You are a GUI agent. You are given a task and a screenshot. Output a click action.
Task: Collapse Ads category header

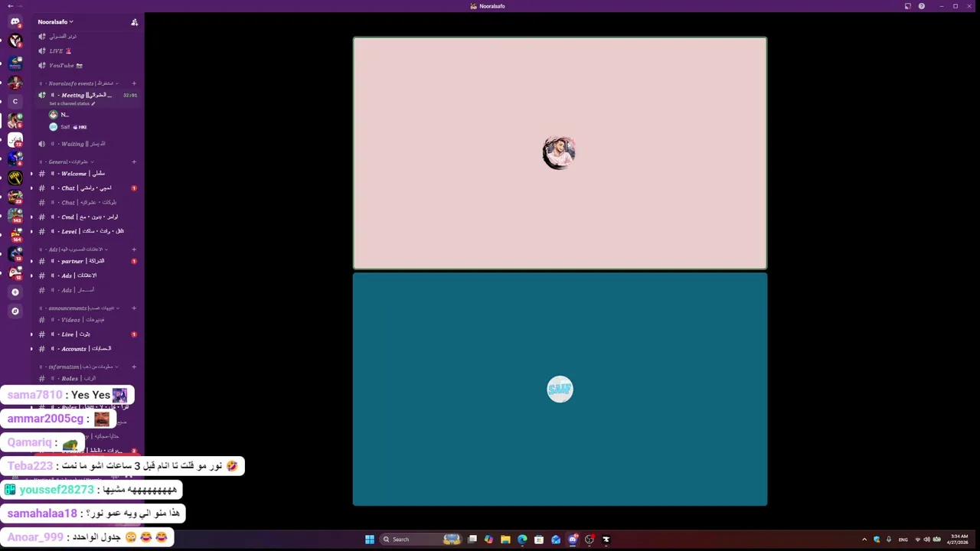coord(77,249)
